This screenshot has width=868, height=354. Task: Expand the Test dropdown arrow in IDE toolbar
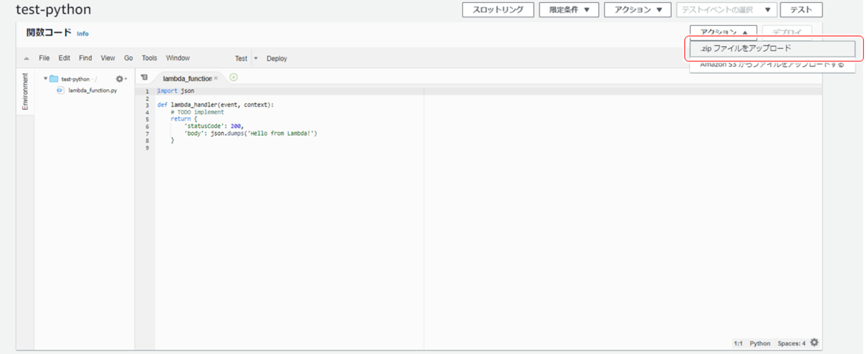[x=255, y=59]
